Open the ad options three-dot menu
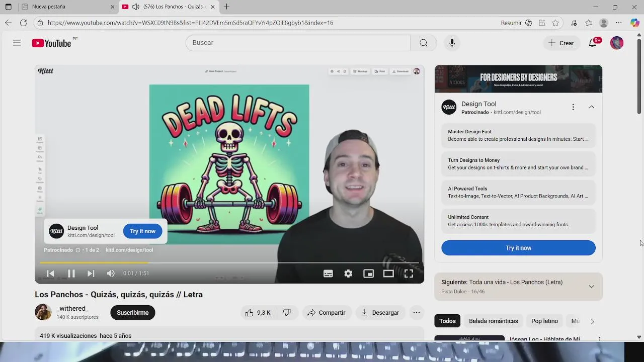 click(x=573, y=107)
